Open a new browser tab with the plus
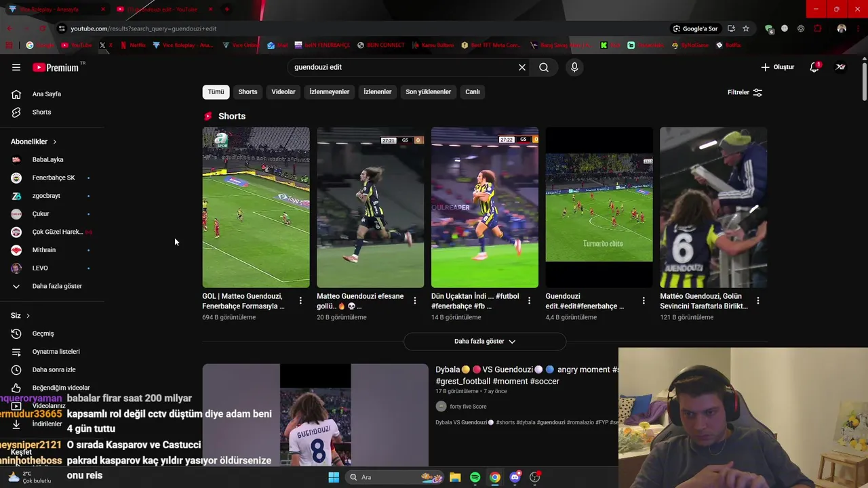868x488 pixels. [226, 9]
